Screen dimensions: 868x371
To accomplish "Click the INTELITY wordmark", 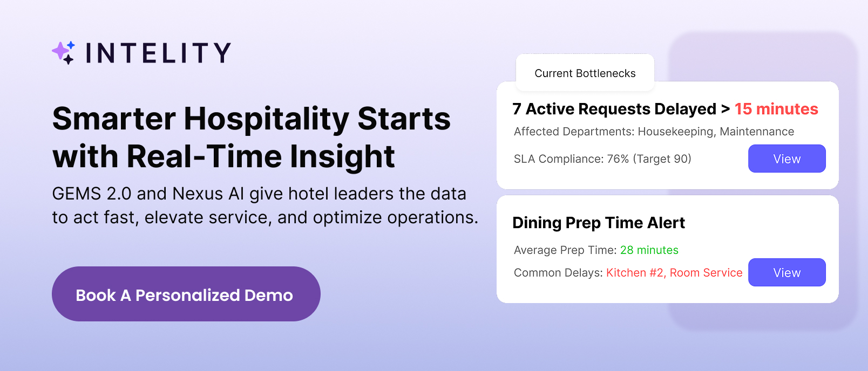I will [158, 53].
